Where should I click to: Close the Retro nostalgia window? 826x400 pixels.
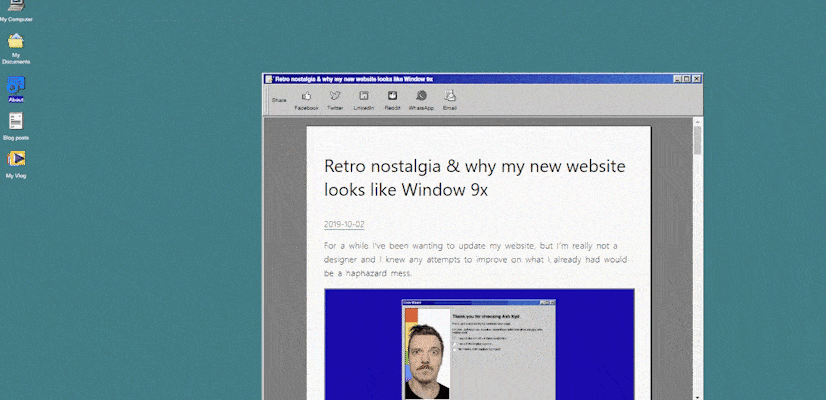(696, 79)
